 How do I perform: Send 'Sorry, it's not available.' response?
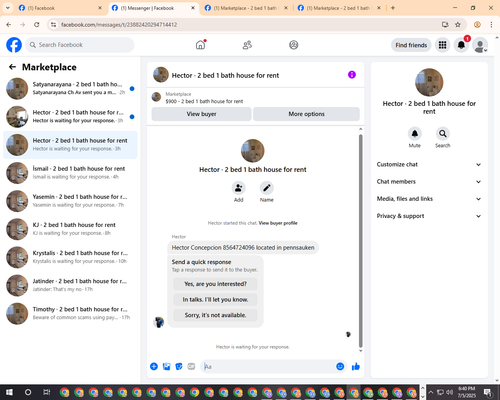[215, 315]
